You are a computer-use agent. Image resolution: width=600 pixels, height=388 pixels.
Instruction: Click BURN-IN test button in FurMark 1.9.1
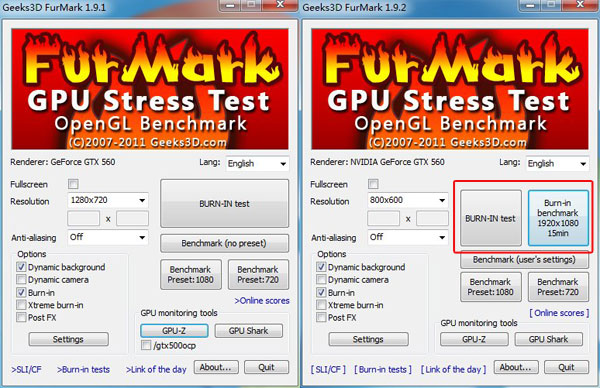click(x=224, y=204)
